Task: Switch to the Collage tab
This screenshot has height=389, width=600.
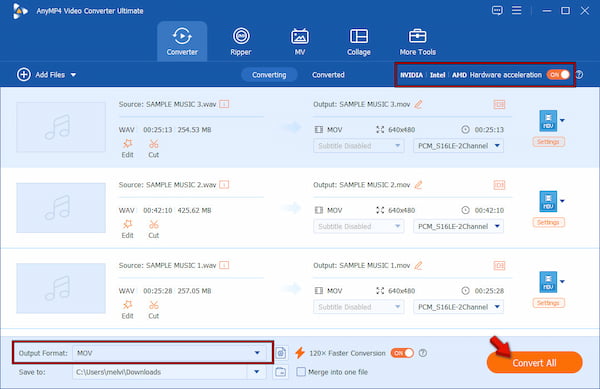Action: (x=359, y=41)
